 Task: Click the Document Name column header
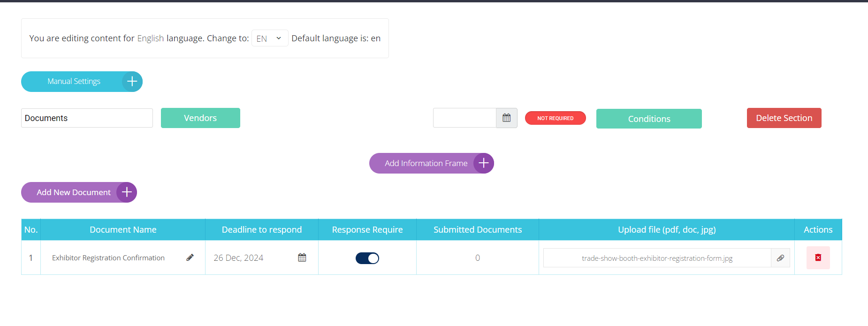pos(123,229)
